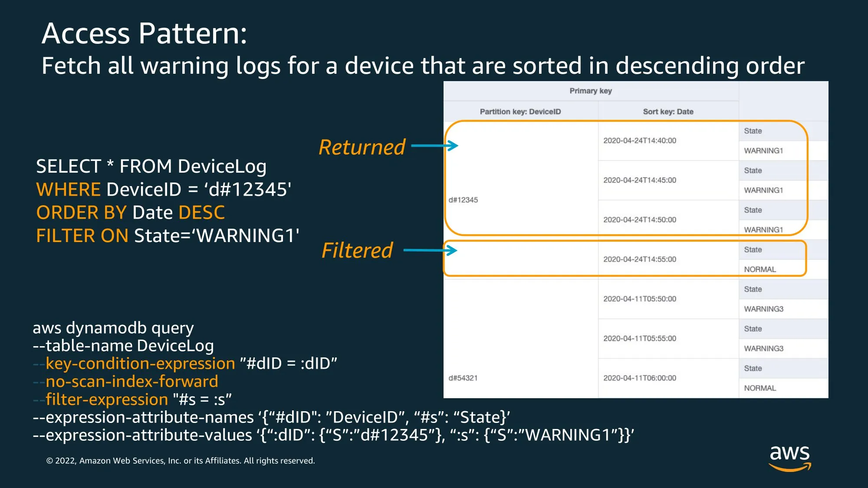Click Partition key: DeviceID column header
The width and height of the screenshot is (868, 488).
(x=520, y=111)
